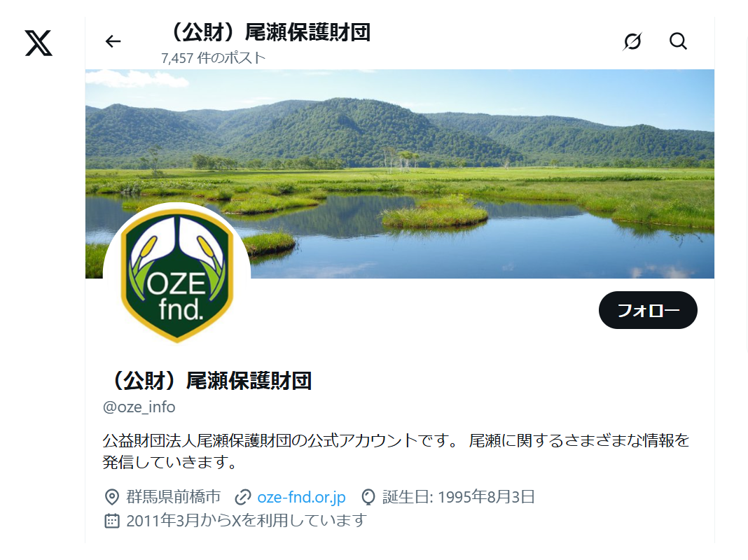
Task: Click the 7,457 件のポスト count
Action: [x=213, y=58]
